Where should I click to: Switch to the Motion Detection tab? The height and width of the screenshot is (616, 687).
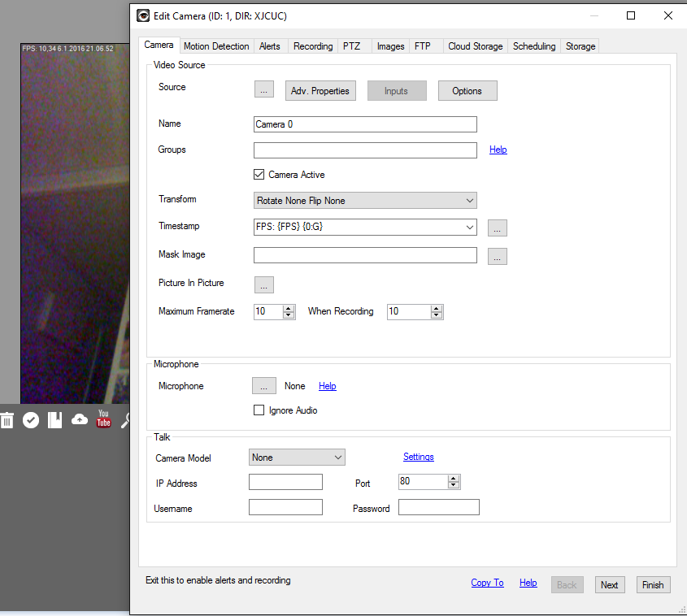pyautogui.click(x=216, y=46)
